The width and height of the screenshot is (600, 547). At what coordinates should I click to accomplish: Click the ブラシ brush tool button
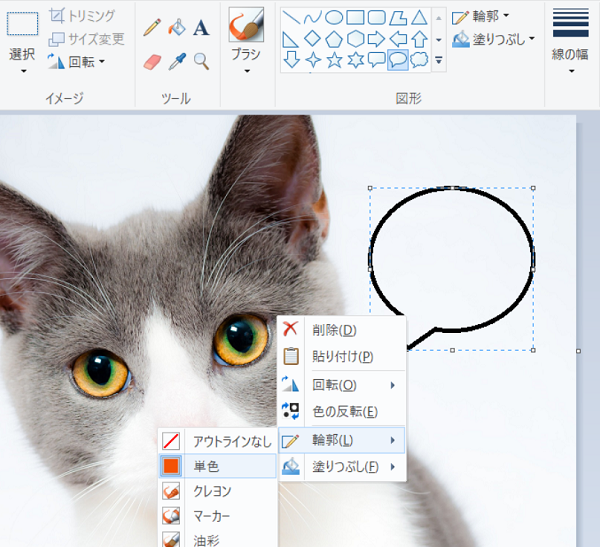246,24
